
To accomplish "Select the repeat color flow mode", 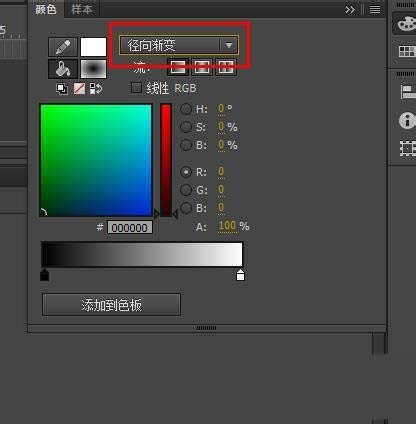I will pos(226,67).
